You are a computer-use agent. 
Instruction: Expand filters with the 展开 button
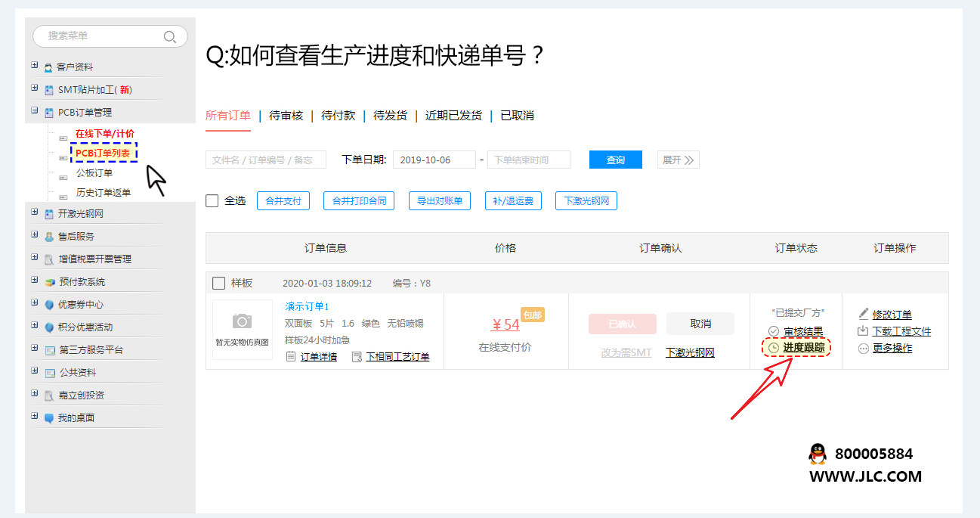coord(678,160)
